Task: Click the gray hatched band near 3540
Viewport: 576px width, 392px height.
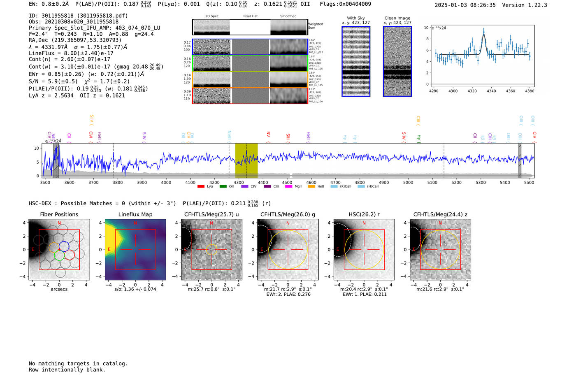Action: (x=56, y=160)
